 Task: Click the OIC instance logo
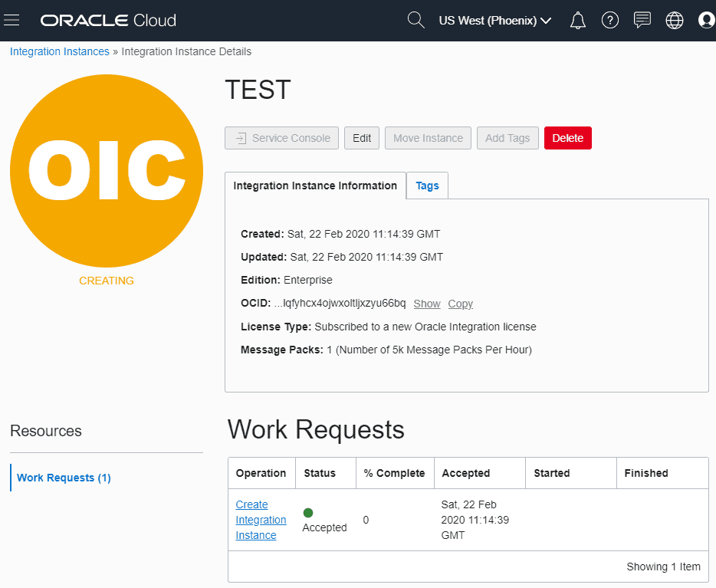point(107,171)
